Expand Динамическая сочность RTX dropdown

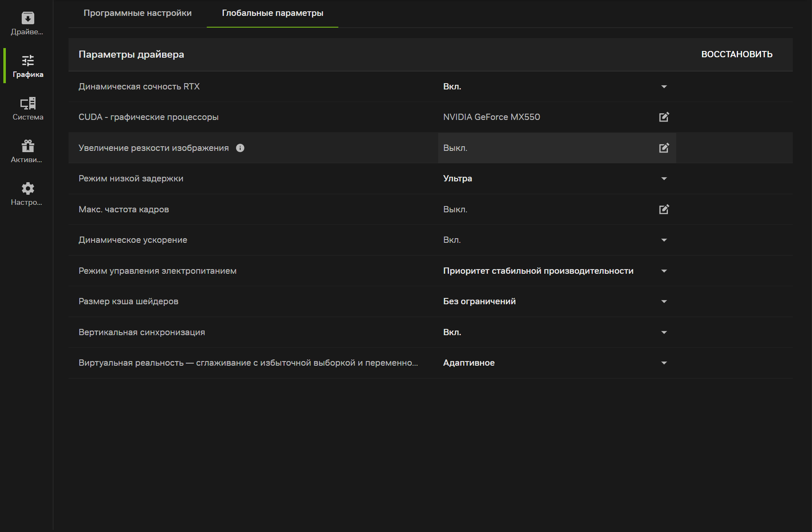tap(664, 87)
